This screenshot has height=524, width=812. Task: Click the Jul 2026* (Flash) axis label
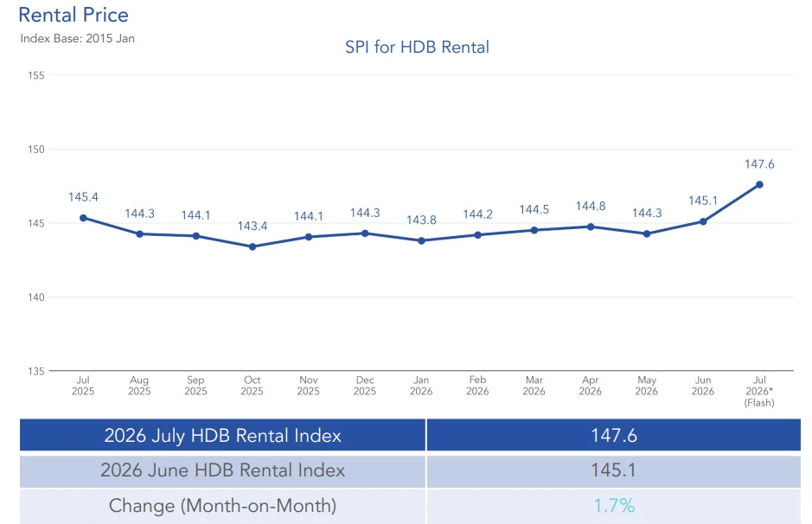(759, 392)
